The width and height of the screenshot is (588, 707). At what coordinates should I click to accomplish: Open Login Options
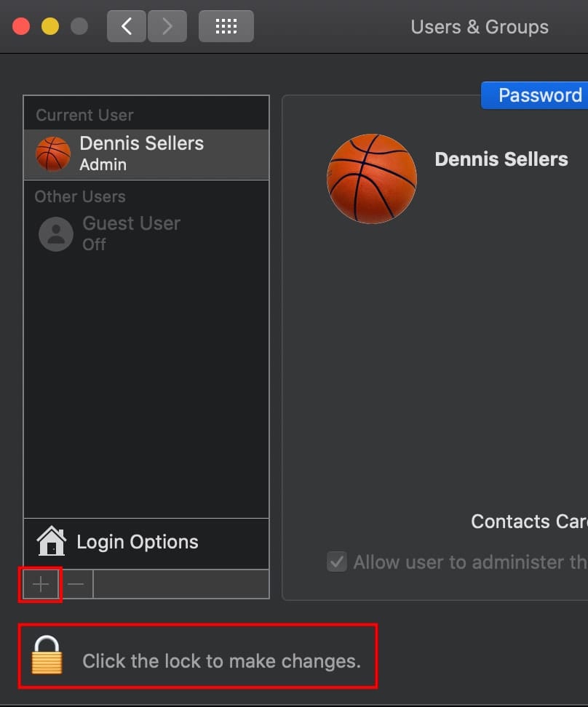pos(138,542)
